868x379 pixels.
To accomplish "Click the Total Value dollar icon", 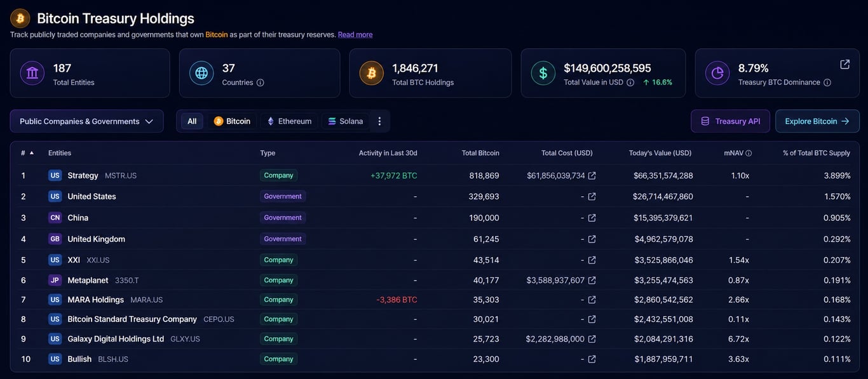I will (x=543, y=73).
